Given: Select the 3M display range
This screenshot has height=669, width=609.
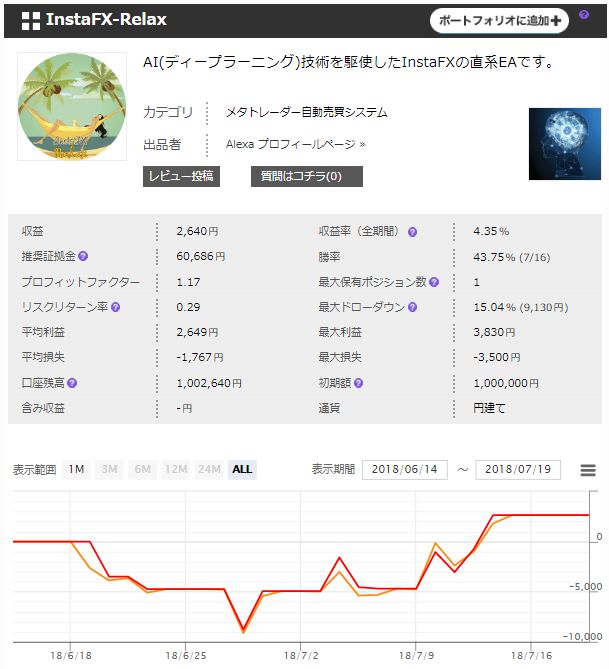Looking at the screenshot, I should point(109,469).
